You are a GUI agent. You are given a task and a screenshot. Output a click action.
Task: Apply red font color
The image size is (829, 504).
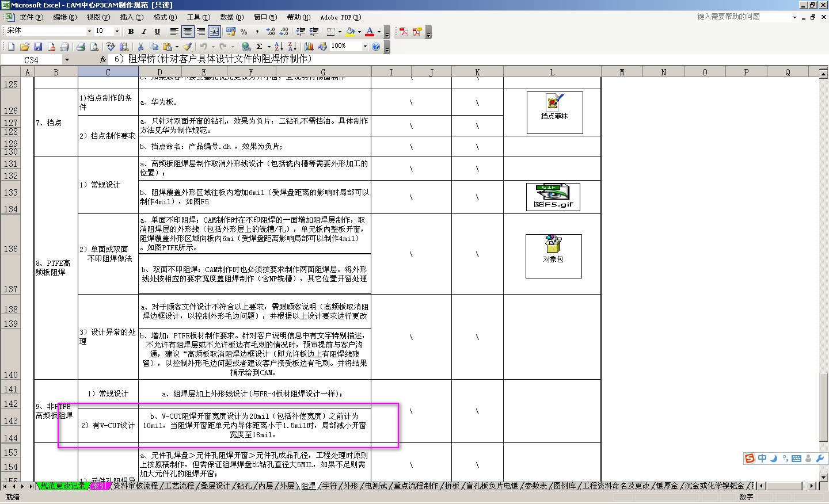370,32
